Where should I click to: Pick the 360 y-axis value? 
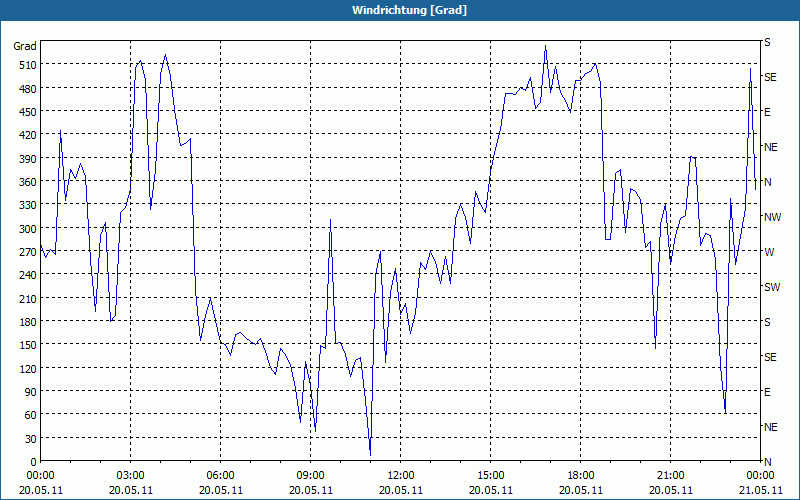click(x=28, y=182)
